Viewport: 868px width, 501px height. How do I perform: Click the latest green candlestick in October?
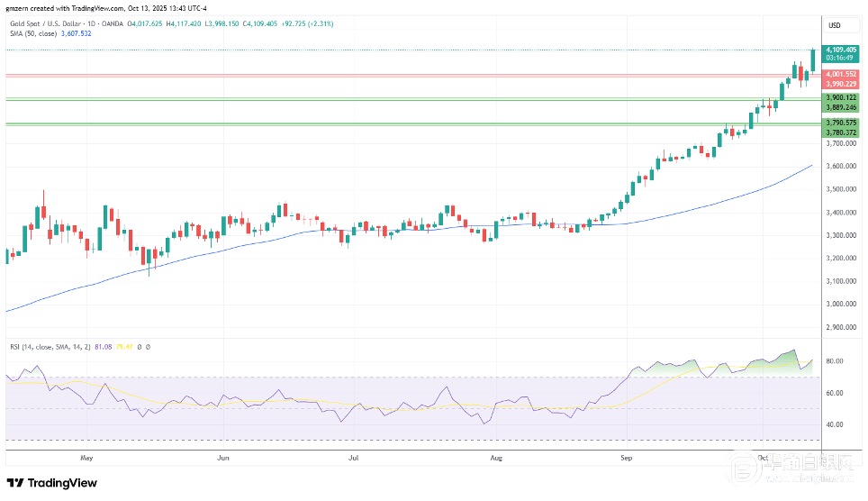pos(813,59)
